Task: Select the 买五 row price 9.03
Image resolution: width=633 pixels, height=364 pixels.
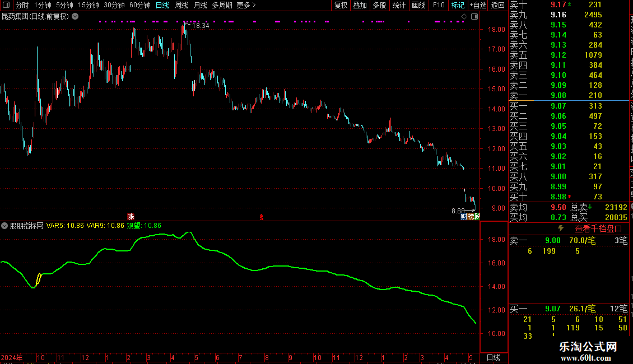Action: click(558, 146)
